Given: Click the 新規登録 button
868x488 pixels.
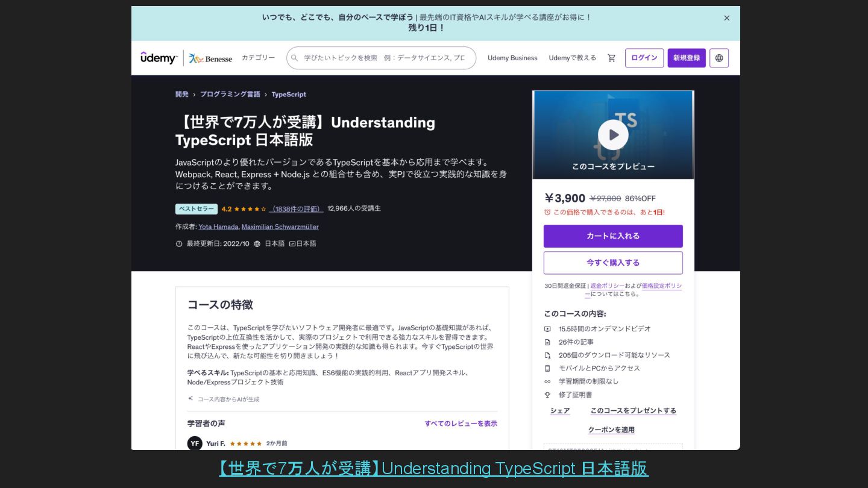Looking at the screenshot, I should pyautogui.click(x=687, y=58).
